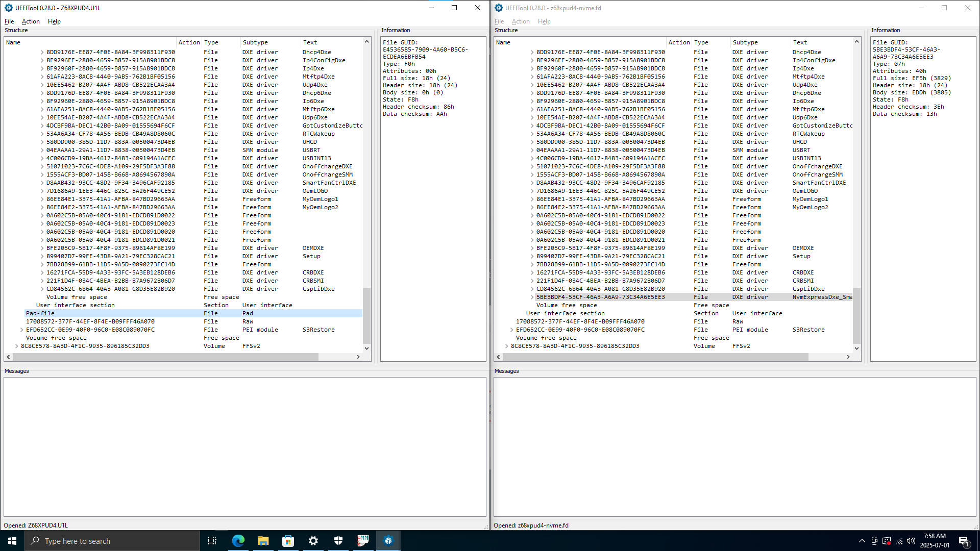Expand 8C8CE578 volume in right window
Screen dimensions: 980x551
click(506, 346)
